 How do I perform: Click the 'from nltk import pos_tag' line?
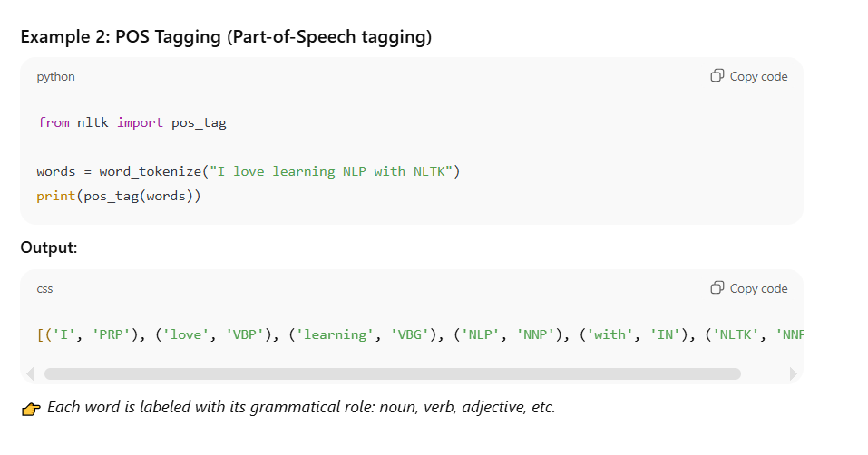(126, 122)
